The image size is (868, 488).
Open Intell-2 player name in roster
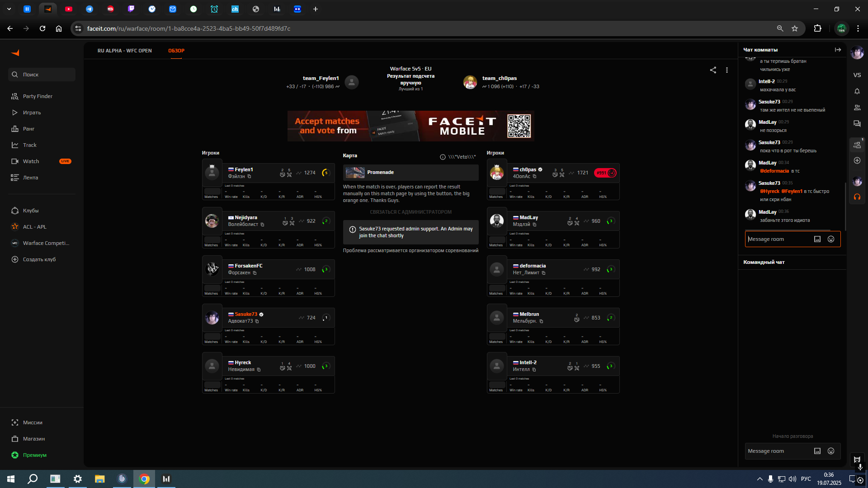528,362
